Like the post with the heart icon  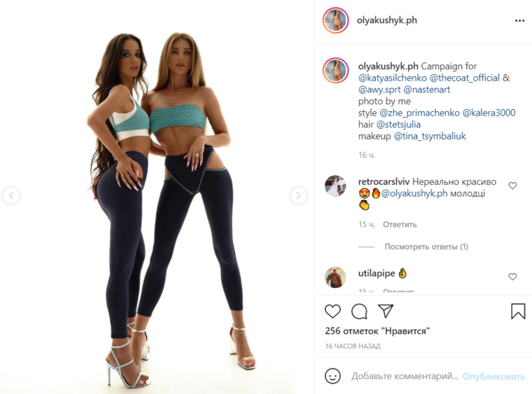(x=333, y=311)
